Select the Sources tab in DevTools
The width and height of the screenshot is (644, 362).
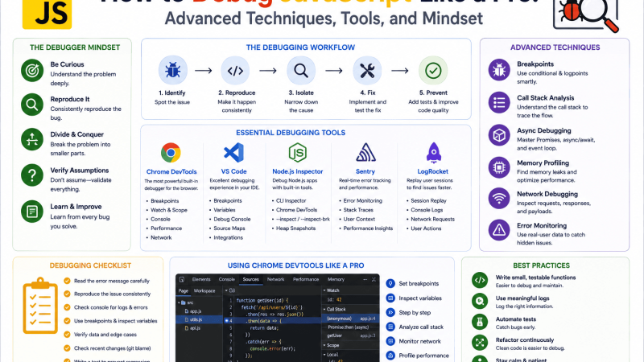(251, 279)
